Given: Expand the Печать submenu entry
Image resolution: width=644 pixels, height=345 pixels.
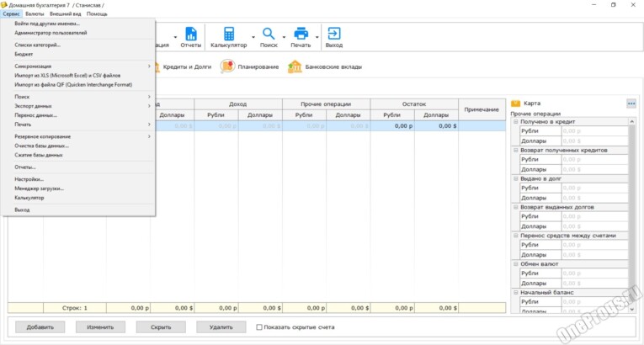Looking at the screenshot, I should pos(78,124).
